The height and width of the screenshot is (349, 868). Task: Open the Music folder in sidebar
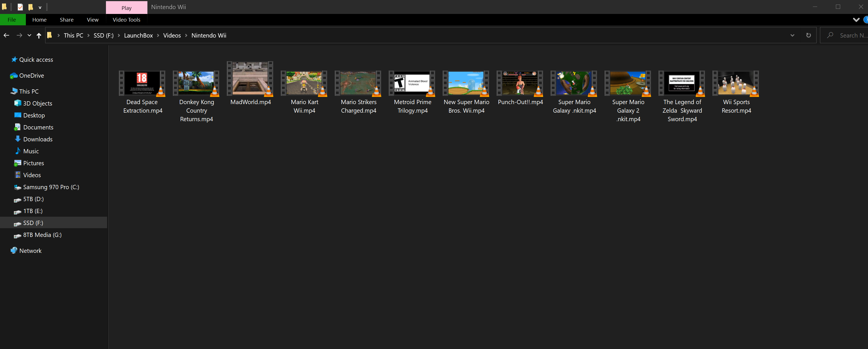[x=27, y=151]
